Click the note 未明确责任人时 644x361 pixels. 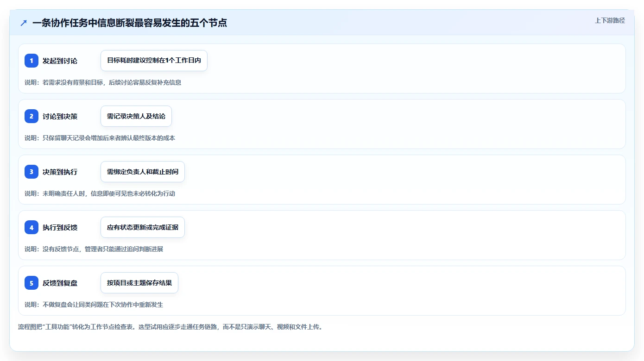tap(100, 193)
